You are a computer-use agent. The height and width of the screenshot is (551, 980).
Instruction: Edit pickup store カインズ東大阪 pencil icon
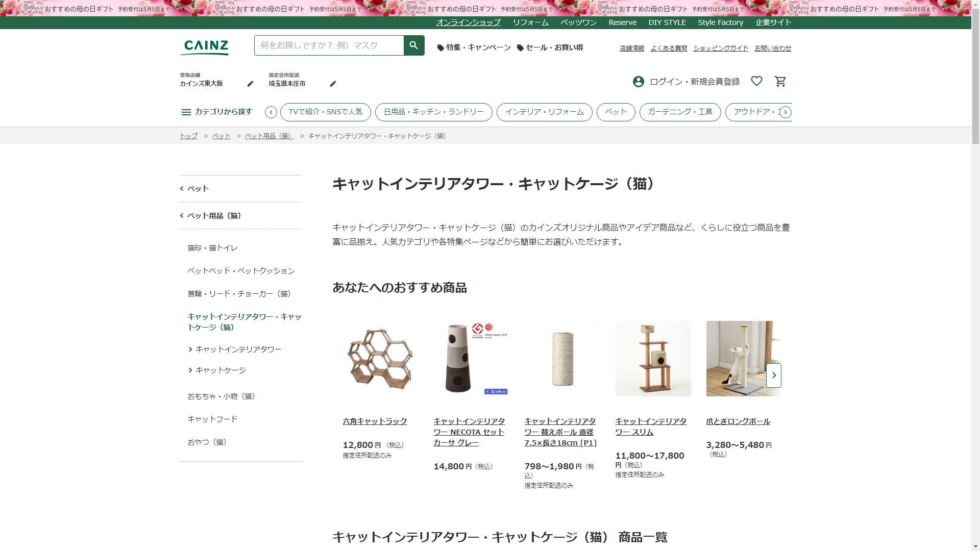click(250, 84)
